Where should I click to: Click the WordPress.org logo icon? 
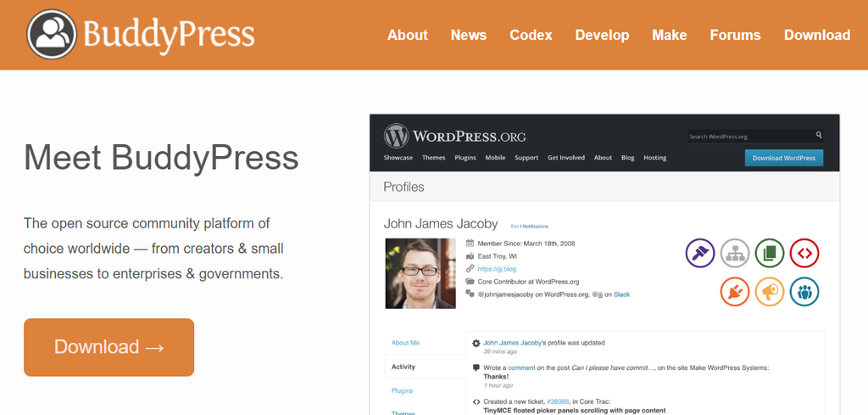(396, 136)
